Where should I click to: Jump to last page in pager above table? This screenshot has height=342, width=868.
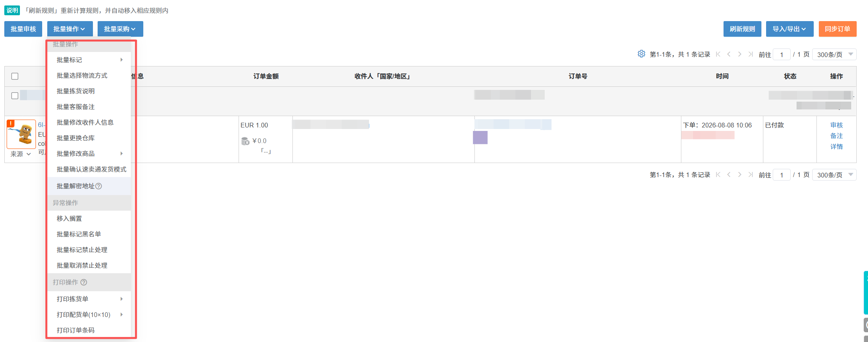[750, 54]
